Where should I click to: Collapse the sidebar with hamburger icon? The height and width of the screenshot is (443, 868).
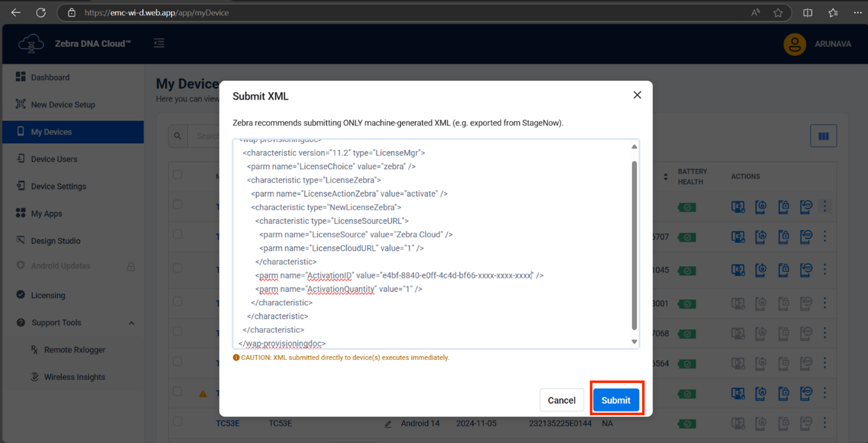pyautogui.click(x=159, y=43)
